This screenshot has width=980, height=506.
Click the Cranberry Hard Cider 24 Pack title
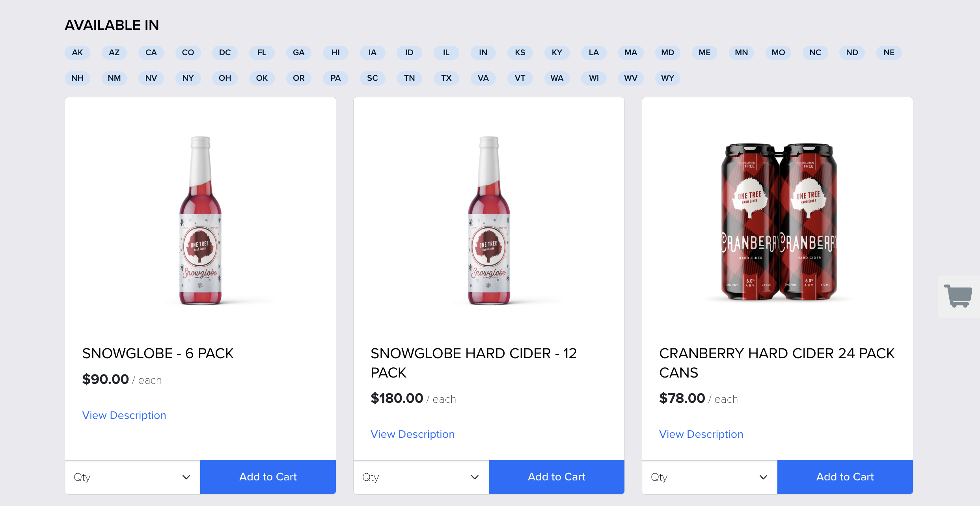[x=777, y=363]
